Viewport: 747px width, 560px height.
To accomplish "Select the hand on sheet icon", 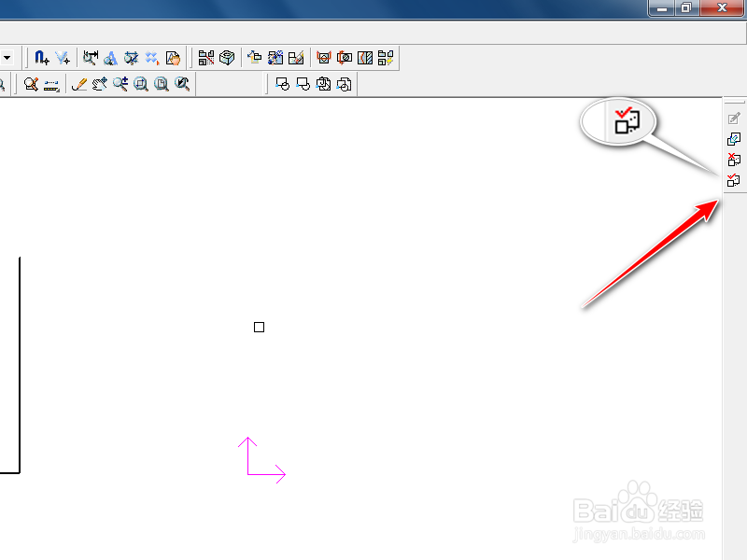I will point(173,58).
